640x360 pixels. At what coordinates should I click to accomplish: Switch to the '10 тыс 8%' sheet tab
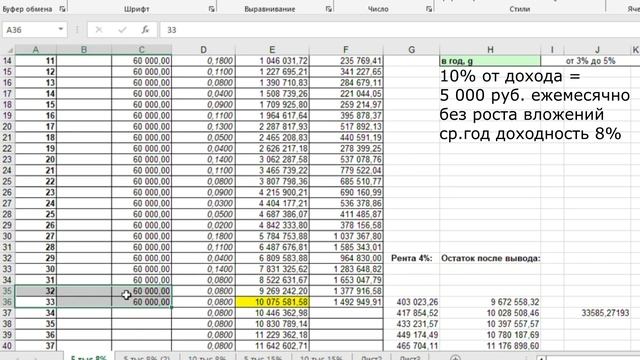[x=207, y=358]
